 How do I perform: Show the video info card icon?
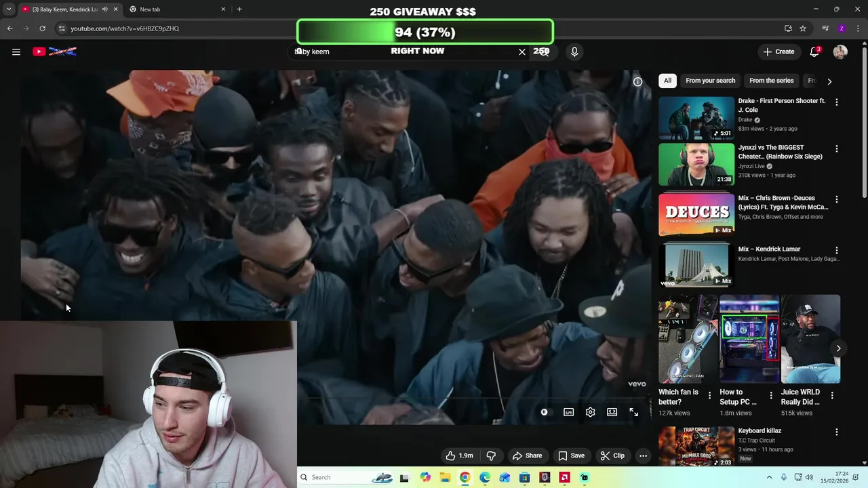pos(637,81)
